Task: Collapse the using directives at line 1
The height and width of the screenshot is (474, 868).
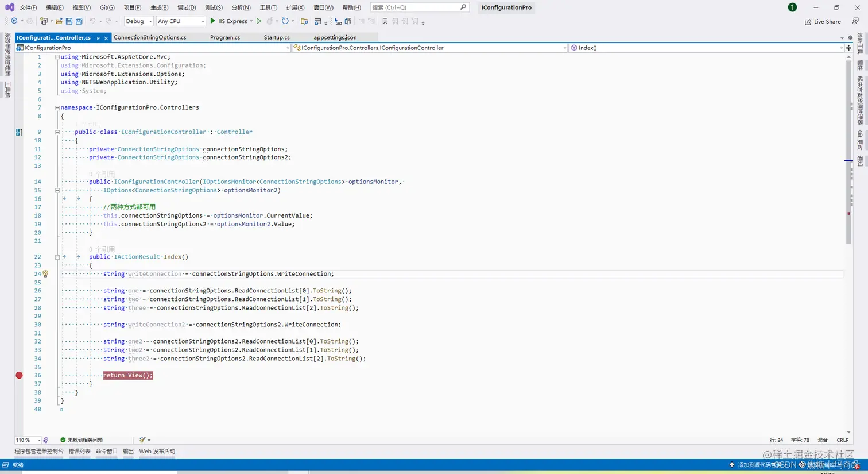Action: (x=57, y=57)
